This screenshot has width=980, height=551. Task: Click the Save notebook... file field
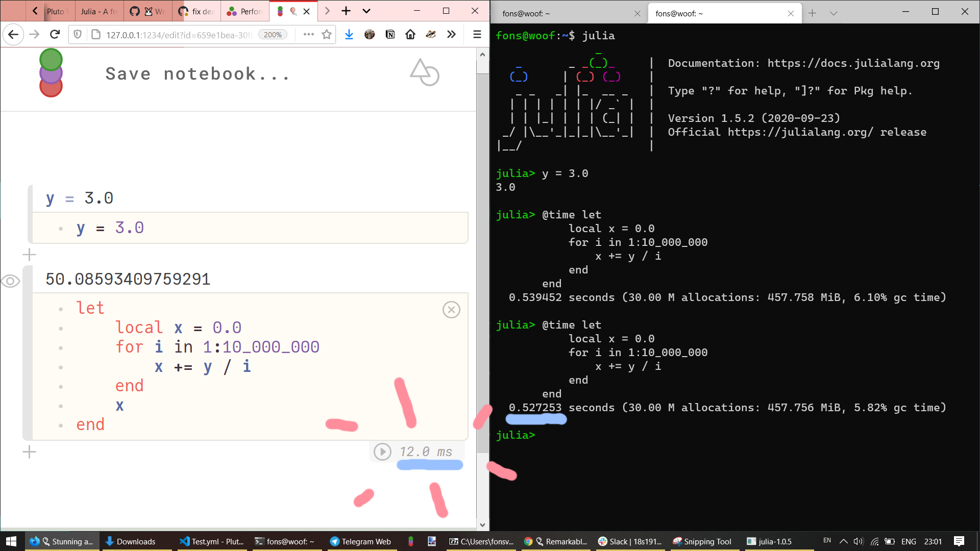(198, 74)
